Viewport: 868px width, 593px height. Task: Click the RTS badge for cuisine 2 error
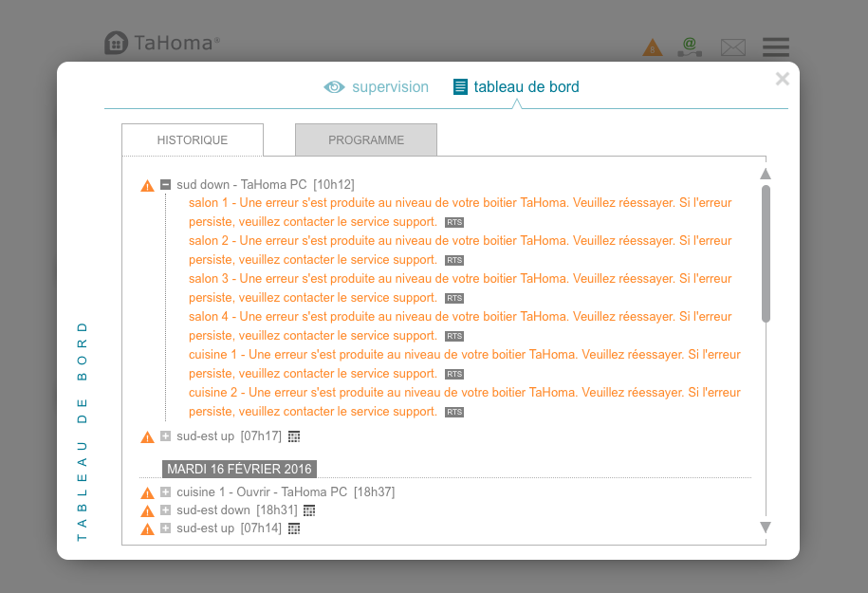[x=454, y=412]
